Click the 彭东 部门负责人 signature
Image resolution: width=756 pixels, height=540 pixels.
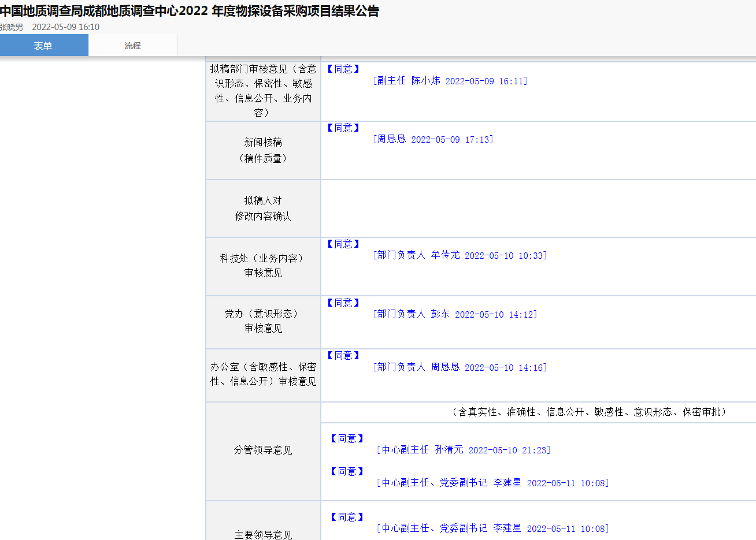[455, 314]
